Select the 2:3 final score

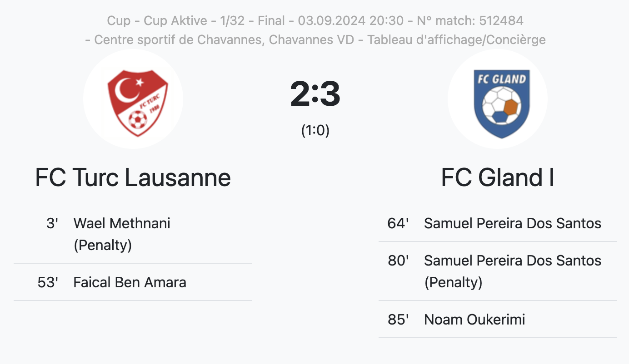[x=315, y=94]
